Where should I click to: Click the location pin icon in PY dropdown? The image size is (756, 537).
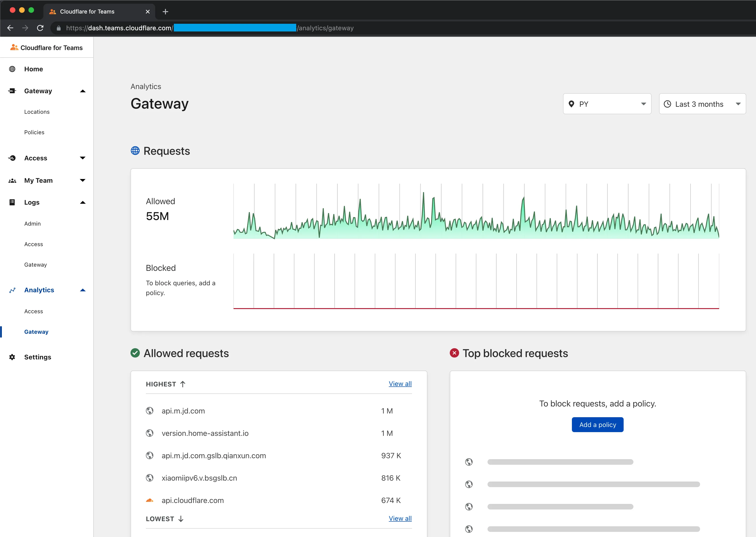(x=571, y=104)
